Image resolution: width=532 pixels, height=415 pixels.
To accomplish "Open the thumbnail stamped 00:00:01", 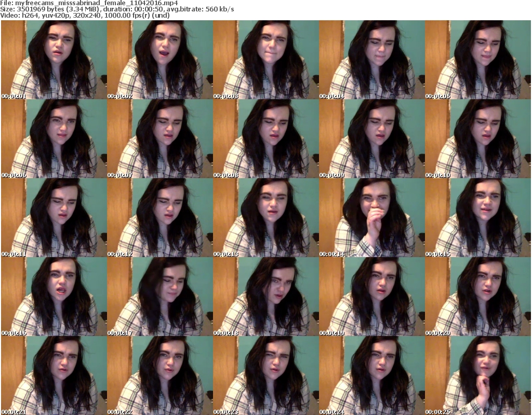I will (53, 60).
